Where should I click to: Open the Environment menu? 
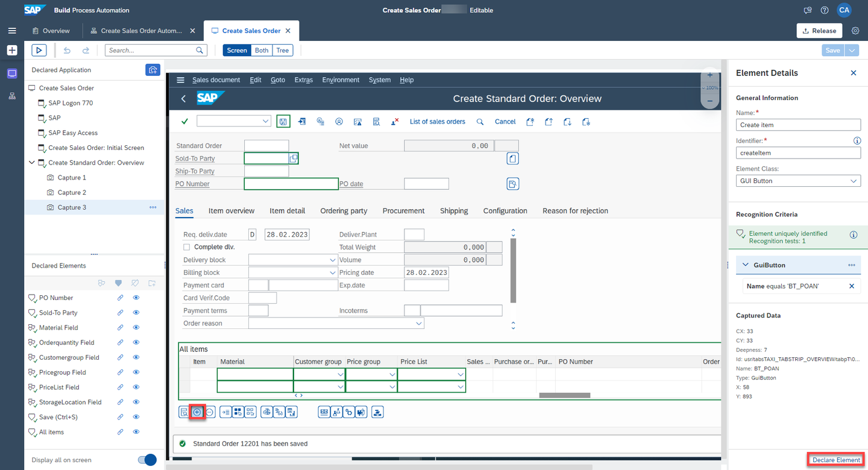pos(341,80)
